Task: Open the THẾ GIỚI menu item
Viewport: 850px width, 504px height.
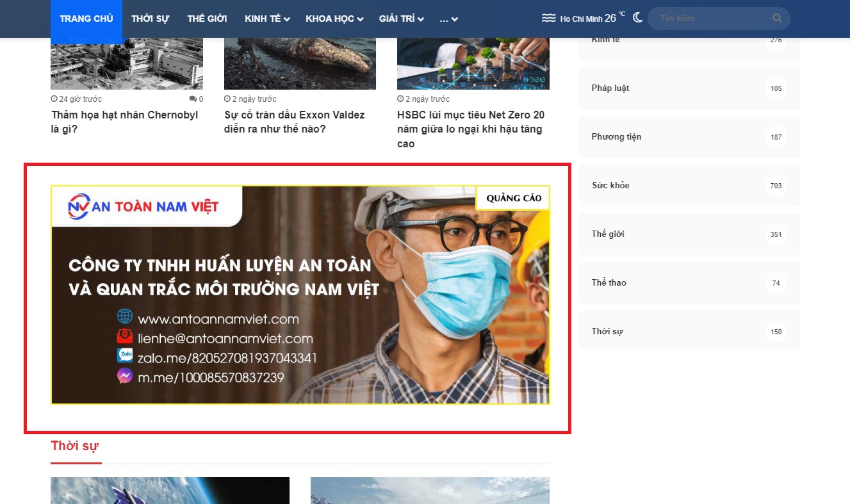Action: click(x=207, y=19)
